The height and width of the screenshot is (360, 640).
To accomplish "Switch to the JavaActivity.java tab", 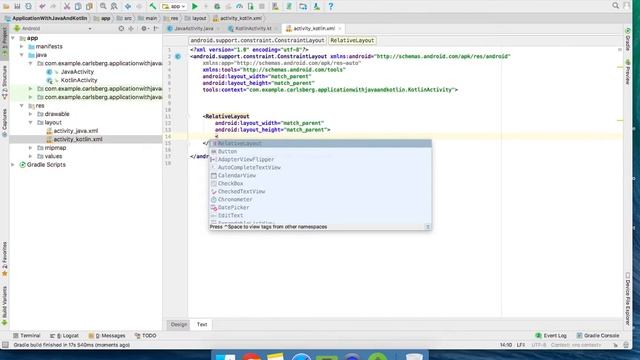I will [193, 29].
